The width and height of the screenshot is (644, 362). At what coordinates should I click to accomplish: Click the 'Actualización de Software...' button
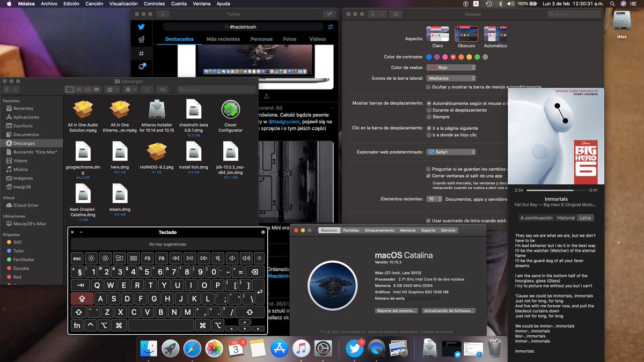tap(449, 311)
